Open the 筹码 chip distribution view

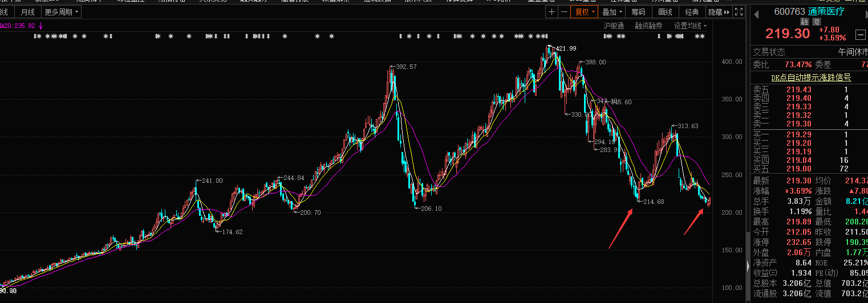pyautogui.click(x=638, y=11)
